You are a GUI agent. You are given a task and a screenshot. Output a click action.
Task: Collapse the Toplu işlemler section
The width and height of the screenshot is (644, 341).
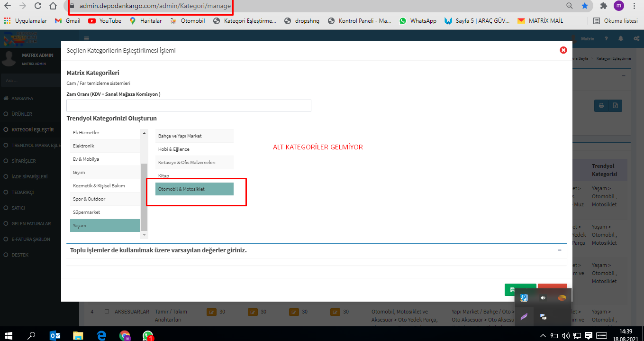559,250
